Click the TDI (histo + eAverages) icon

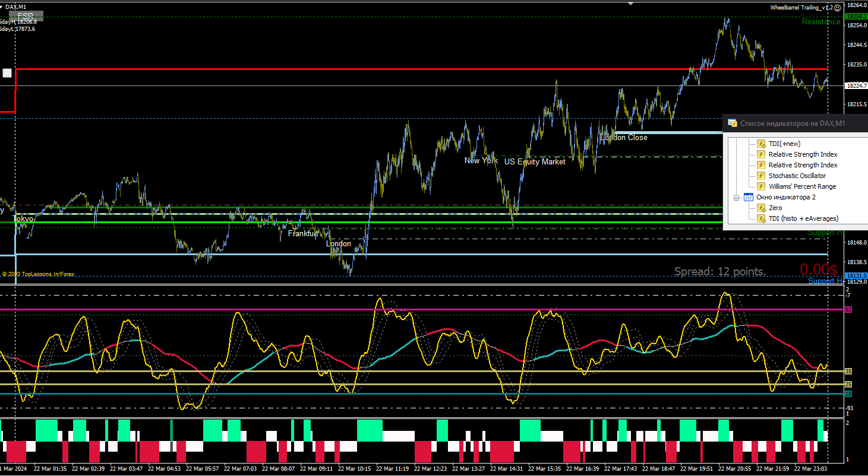tap(761, 218)
